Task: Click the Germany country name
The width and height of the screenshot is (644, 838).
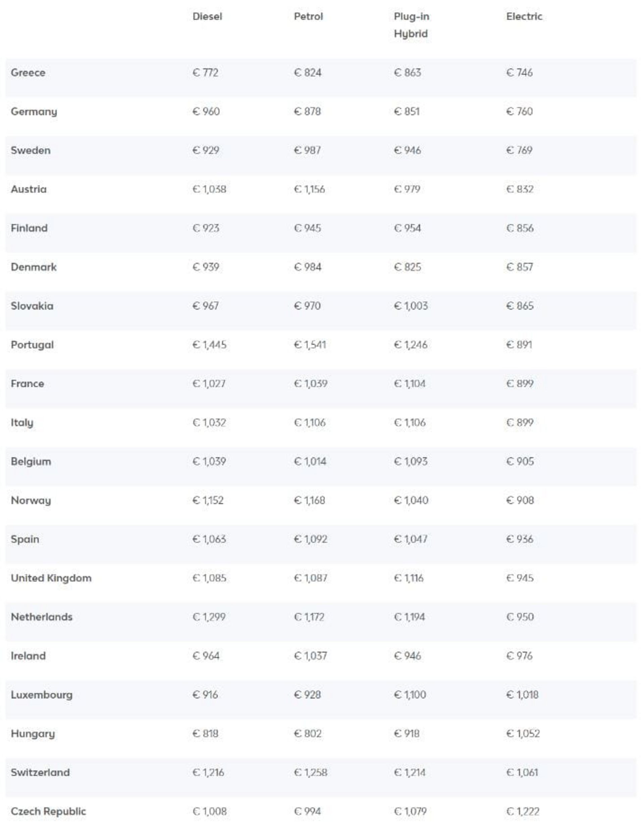Action: tap(34, 112)
